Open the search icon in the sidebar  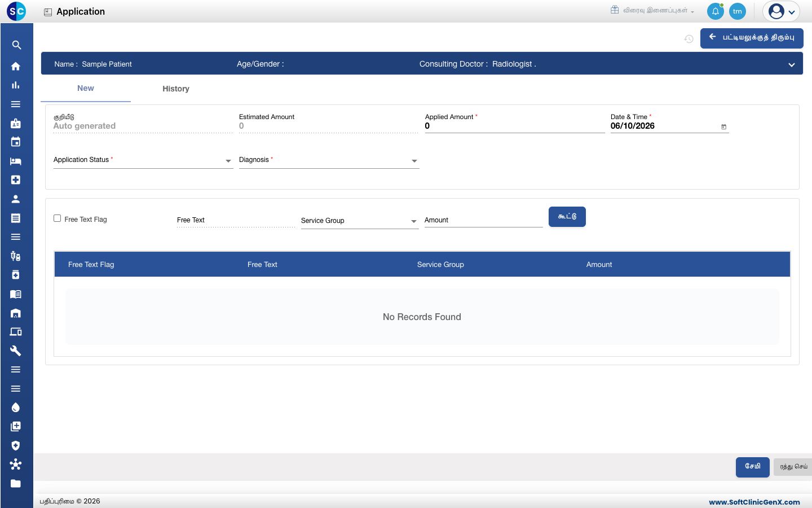click(16, 45)
